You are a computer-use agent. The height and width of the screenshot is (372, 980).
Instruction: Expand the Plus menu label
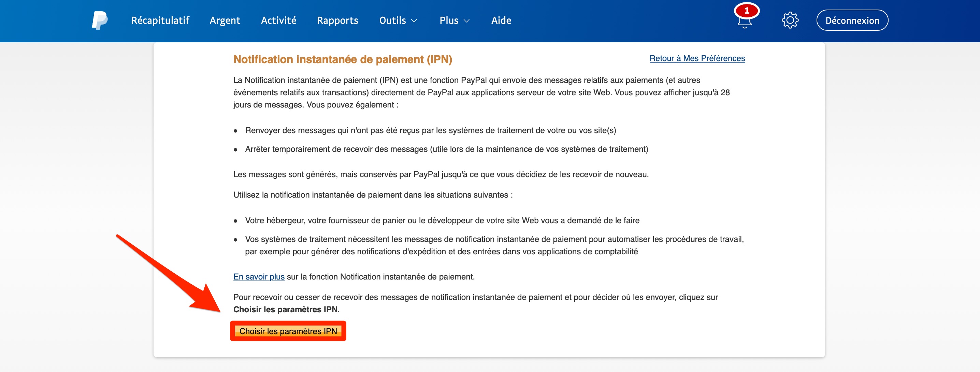click(x=448, y=20)
